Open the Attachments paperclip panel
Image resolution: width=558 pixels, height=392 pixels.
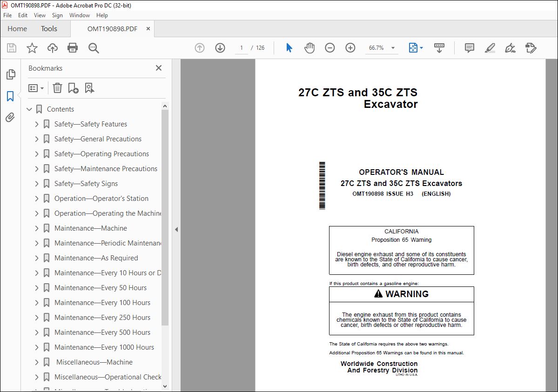tap(10, 117)
